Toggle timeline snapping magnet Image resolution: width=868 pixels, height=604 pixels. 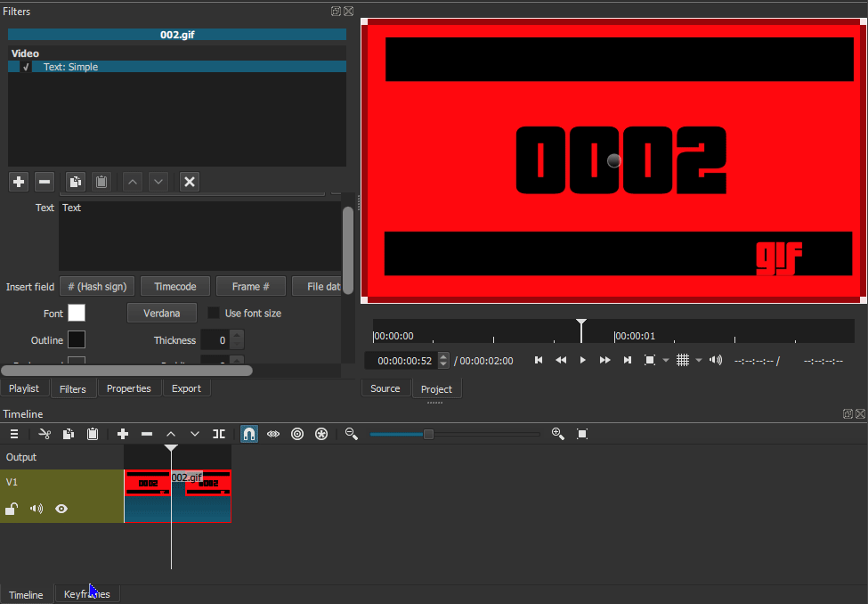coord(249,434)
